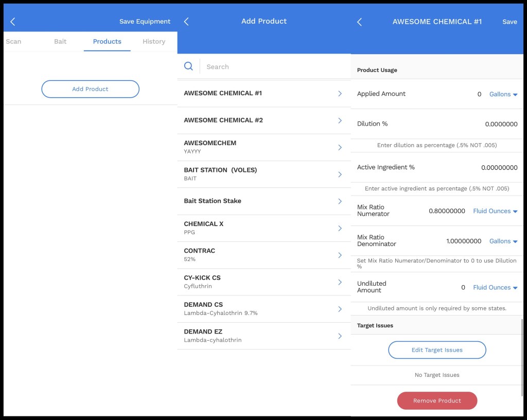Click Save Equipment in the header

145,22
